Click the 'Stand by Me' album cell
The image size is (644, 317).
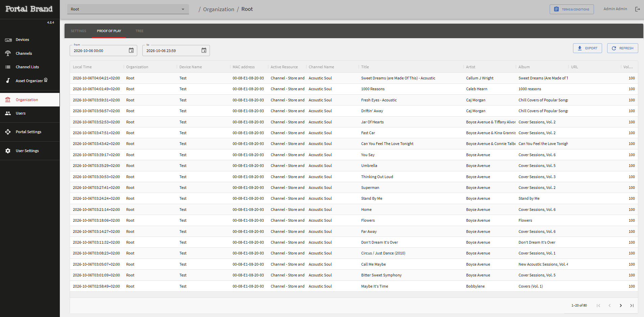(x=529, y=198)
